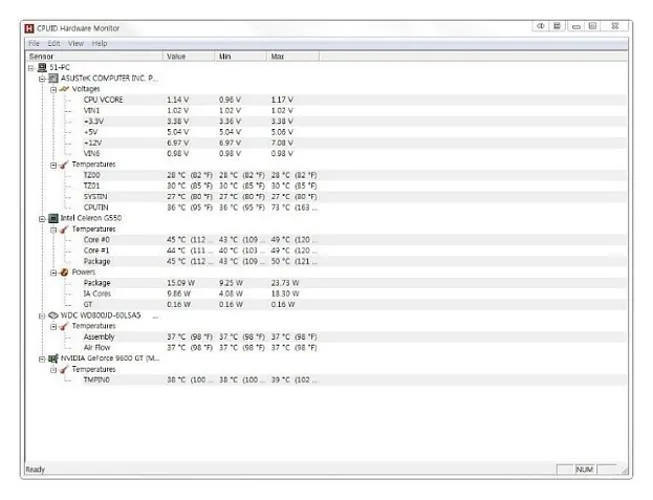Click the Voltages lightning icon
The height and width of the screenshot is (500, 653).
(x=65, y=89)
